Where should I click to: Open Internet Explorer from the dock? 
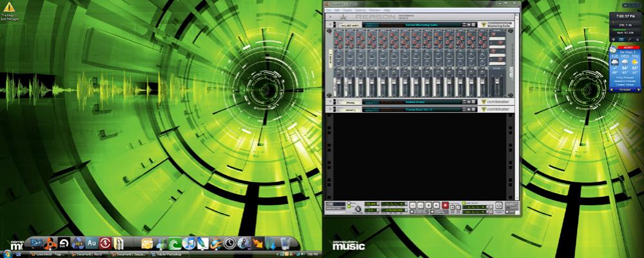click(x=216, y=244)
